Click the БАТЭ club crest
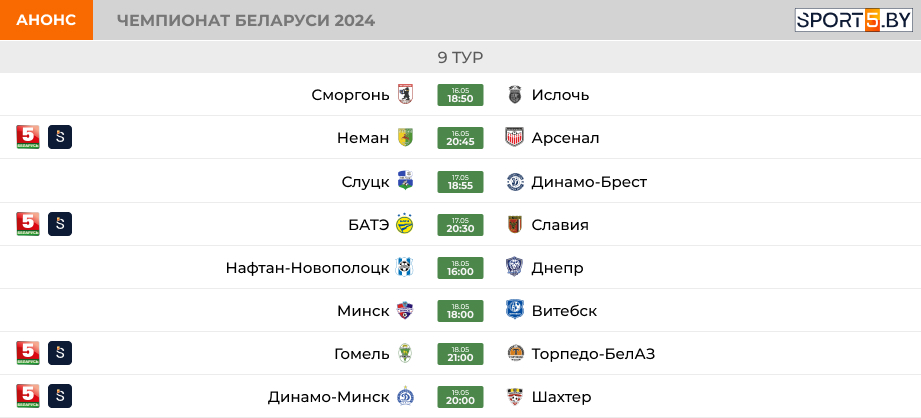 coord(405,224)
